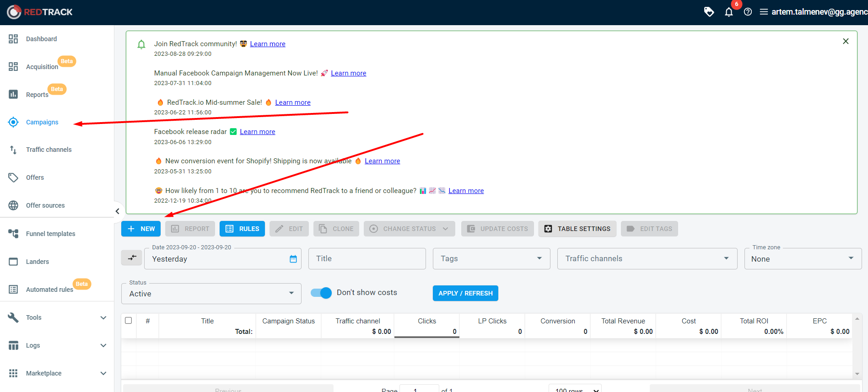
Task: Toggle the Don't show costs switch
Action: click(321, 293)
